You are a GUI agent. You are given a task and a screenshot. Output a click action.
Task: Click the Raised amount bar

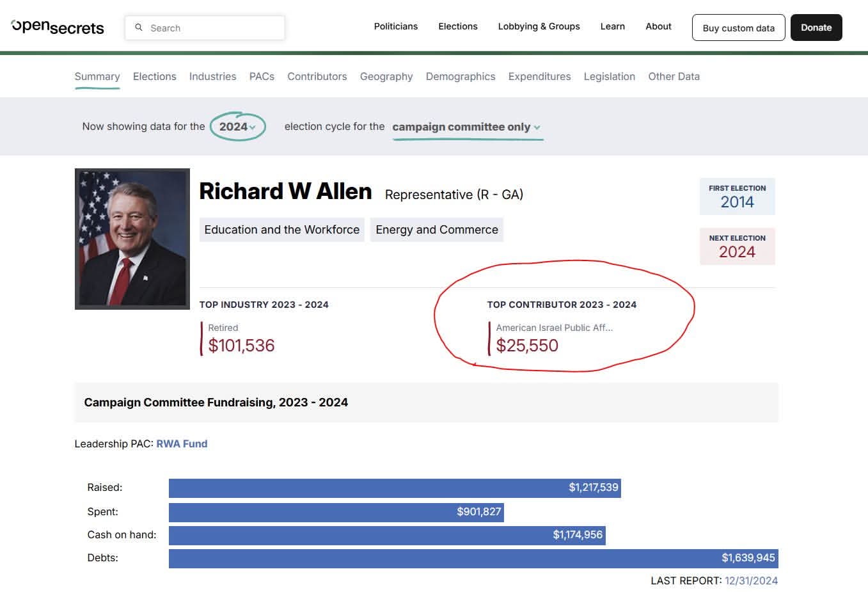[x=395, y=488]
